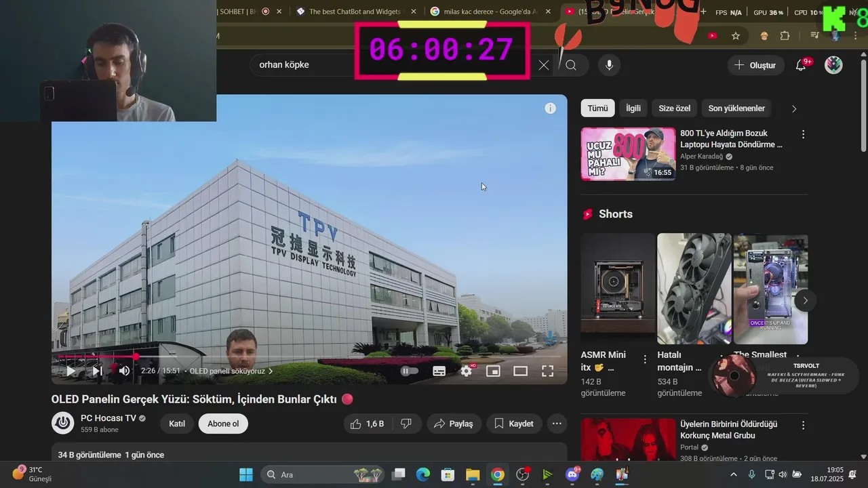868x488 pixels.
Task: Click the taskbar Ara search box
Action: point(323,474)
